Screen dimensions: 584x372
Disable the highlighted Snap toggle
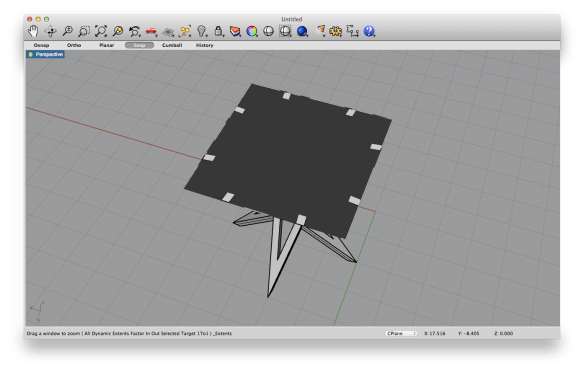(x=139, y=45)
